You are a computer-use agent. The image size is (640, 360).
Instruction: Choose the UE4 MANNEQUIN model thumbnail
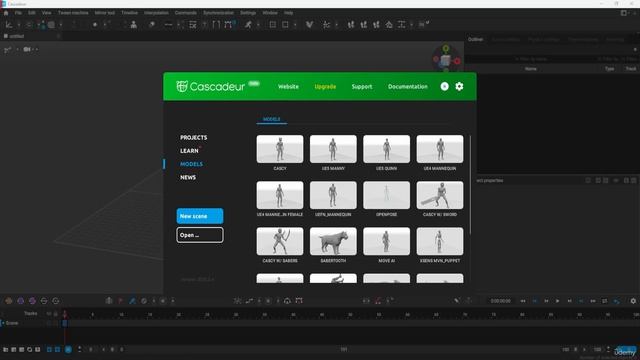(440, 149)
